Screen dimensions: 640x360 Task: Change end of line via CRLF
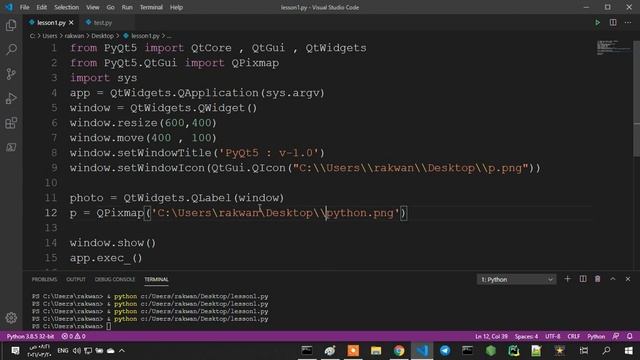point(573,336)
